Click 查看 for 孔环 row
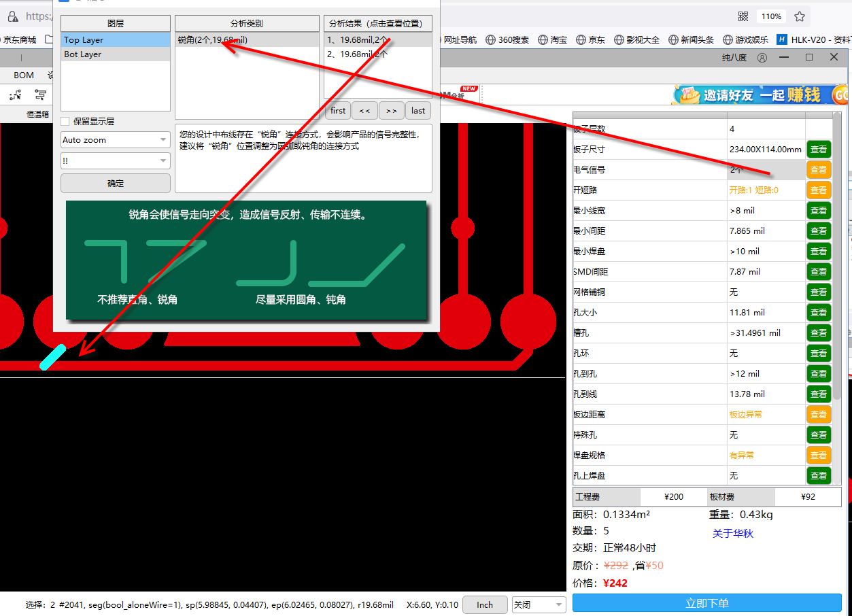This screenshot has width=852, height=616. pos(819,354)
